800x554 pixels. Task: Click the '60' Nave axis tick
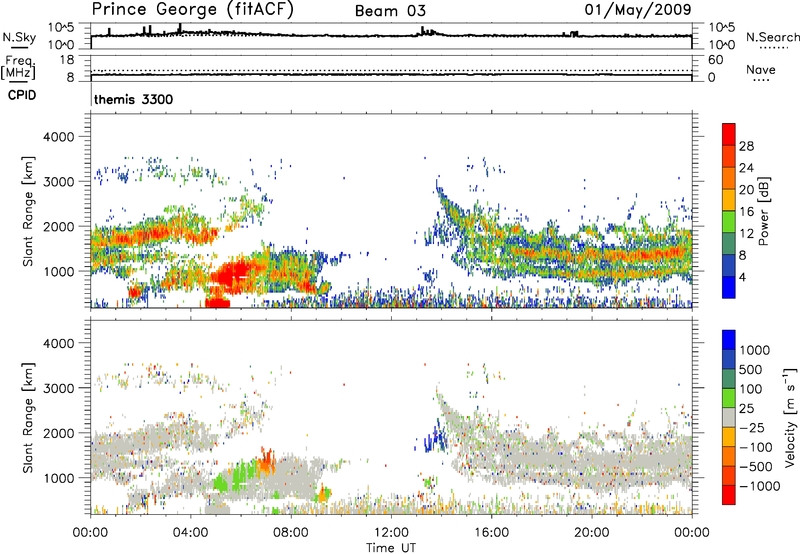click(x=715, y=60)
